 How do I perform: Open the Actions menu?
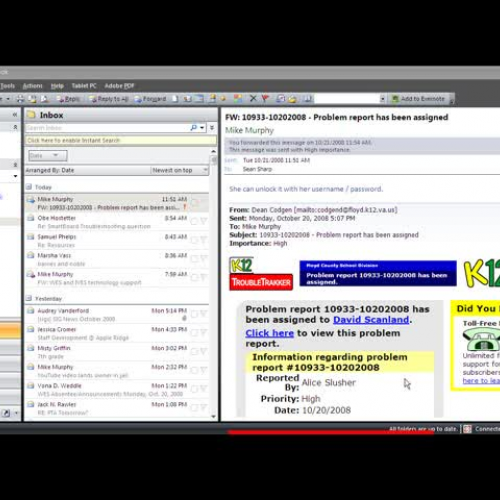tap(32, 86)
